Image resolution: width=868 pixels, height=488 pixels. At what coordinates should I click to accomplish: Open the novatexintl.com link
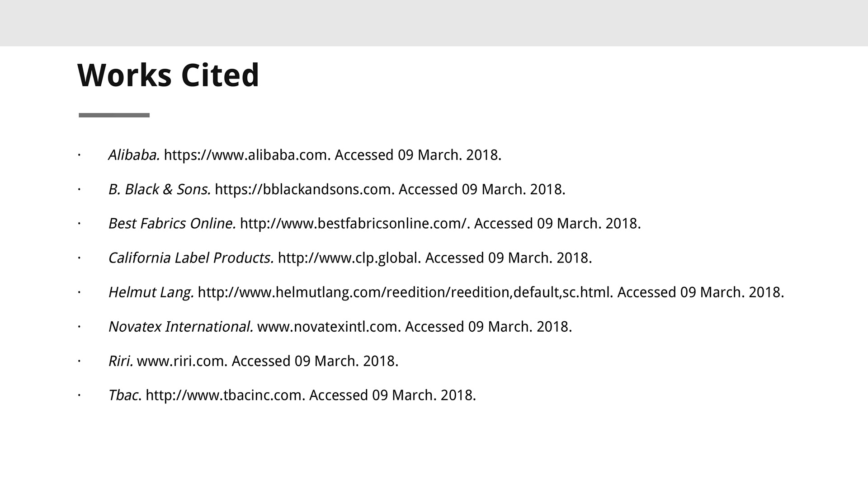coord(328,327)
